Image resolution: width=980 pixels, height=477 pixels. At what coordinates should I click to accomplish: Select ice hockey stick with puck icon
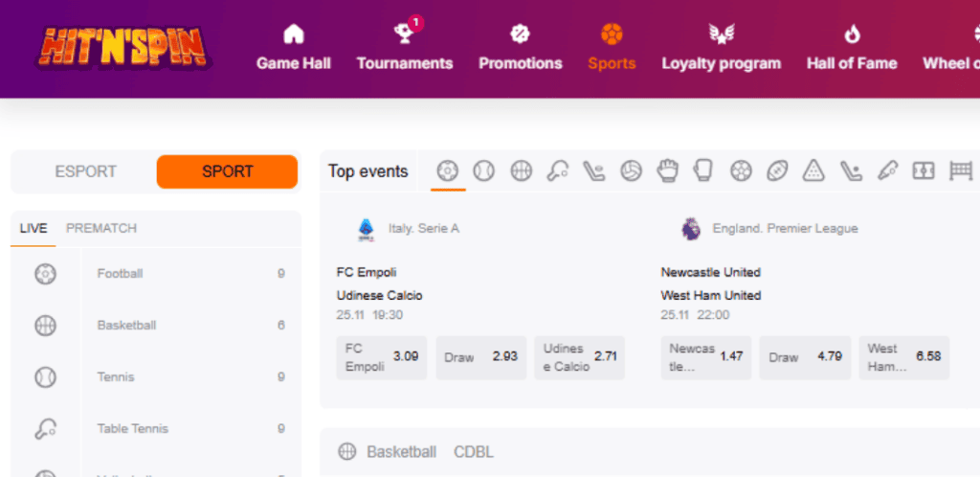pyautogui.click(x=594, y=170)
